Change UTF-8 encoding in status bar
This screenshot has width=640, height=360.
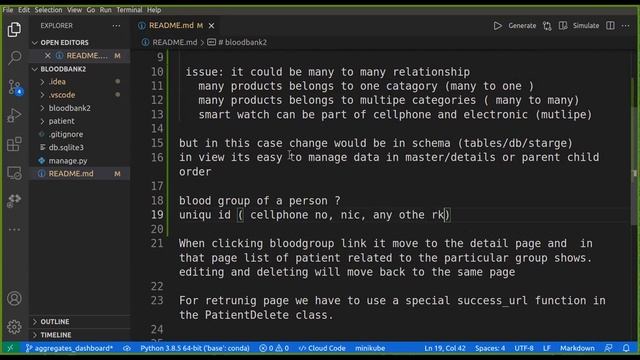pyautogui.click(x=524, y=348)
